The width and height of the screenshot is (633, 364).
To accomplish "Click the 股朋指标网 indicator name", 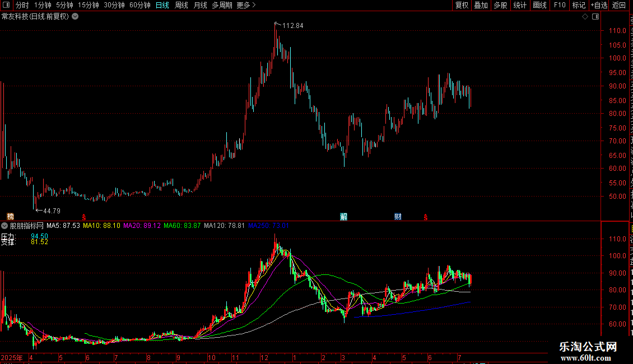I will coord(27,226).
